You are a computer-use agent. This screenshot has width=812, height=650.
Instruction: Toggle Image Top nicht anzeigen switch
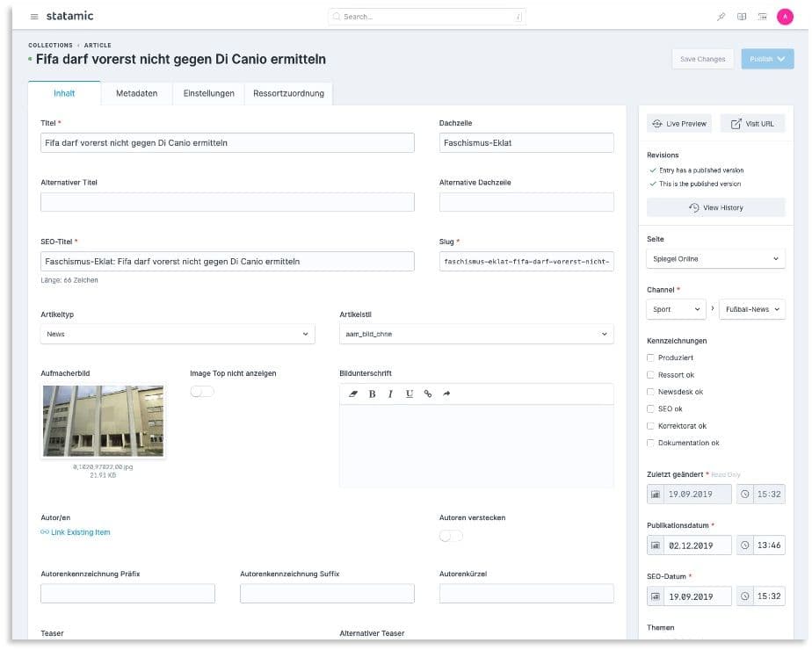[202, 391]
